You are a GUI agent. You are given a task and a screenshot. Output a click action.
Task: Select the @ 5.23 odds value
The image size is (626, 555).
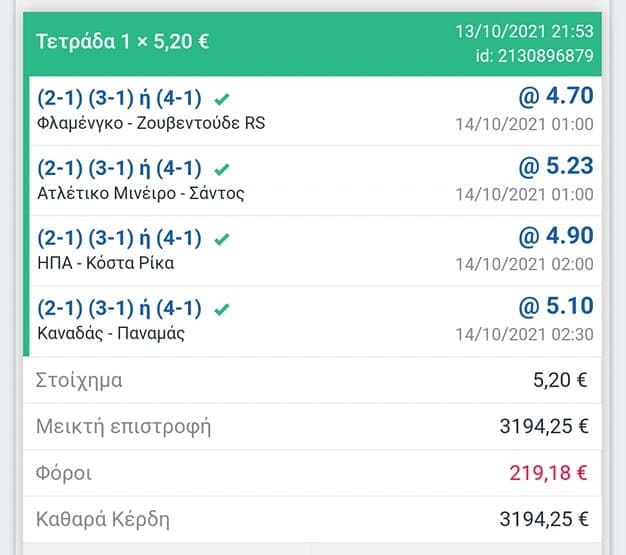click(556, 166)
